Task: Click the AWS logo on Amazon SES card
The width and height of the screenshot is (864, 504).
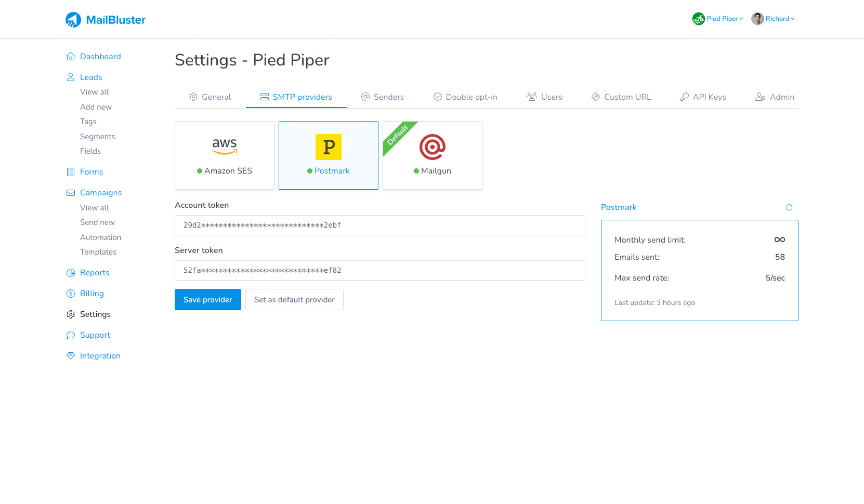Action: [225, 147]
